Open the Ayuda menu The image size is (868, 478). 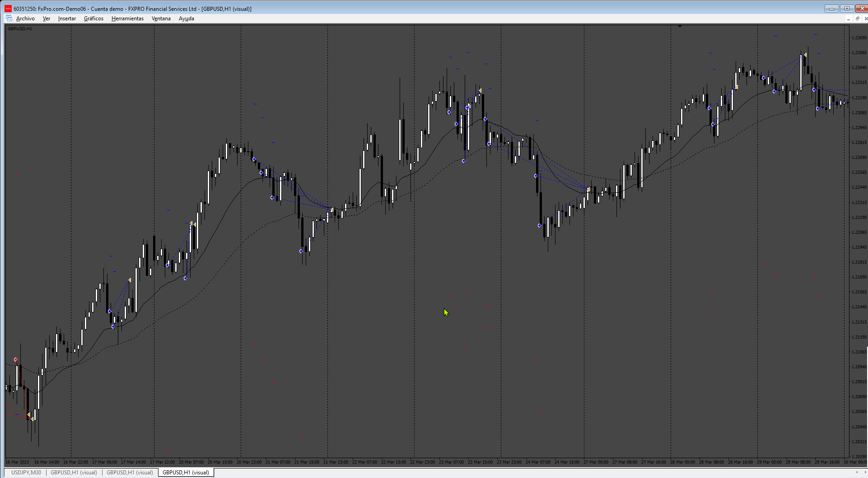(x=186, y=19)
